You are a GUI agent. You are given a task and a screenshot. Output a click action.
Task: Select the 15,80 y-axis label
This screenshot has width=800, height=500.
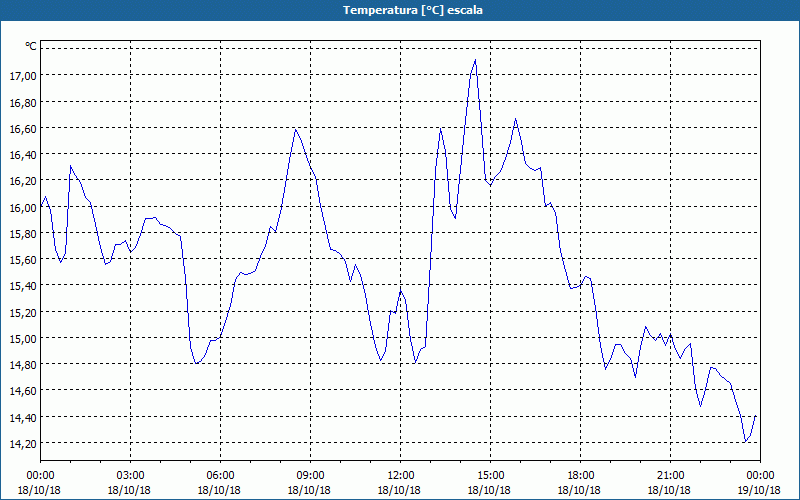coord(23,234)
